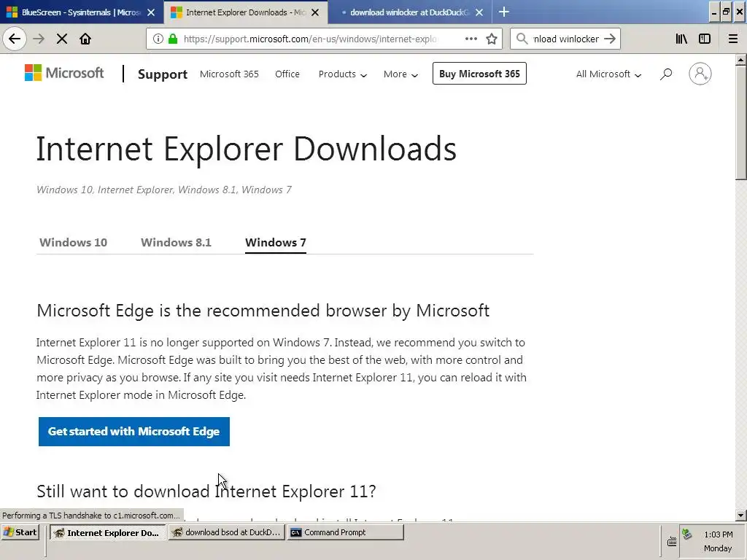The height and width of the screenshot is (560, 747).
Task: Click the Microsoft logo
Action: [64, 73]
